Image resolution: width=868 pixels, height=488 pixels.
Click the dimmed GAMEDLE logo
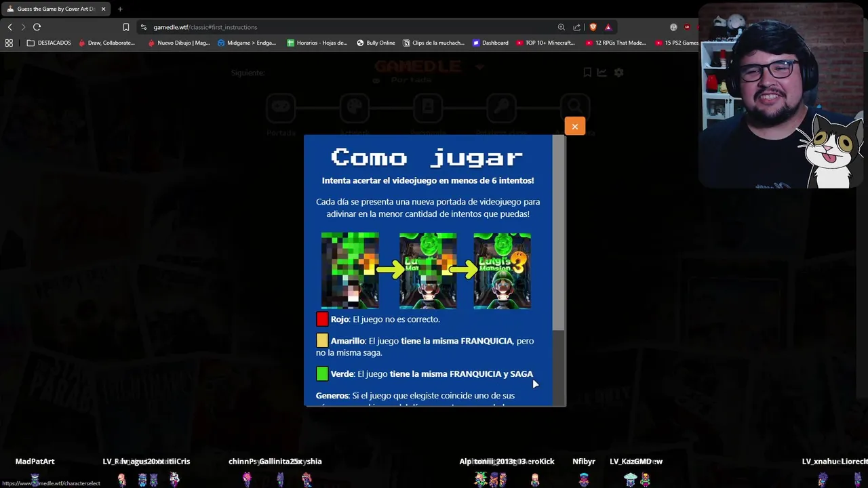tap(418, 66)
